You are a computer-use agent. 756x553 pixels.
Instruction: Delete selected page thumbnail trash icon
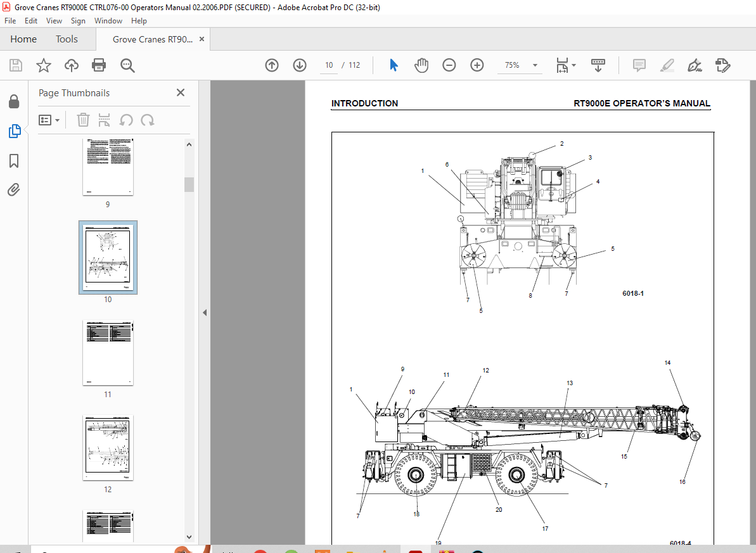tap(83, 120)
